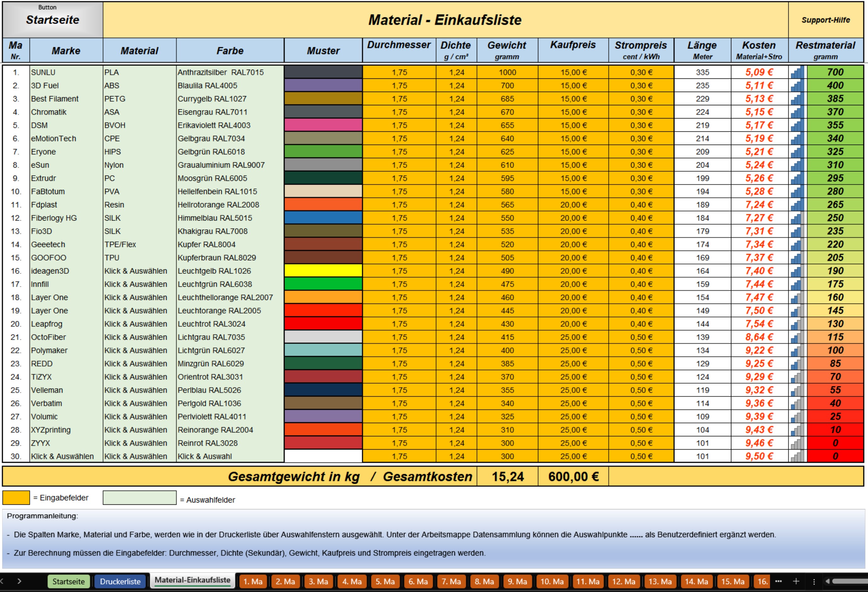Click the Durchmesser column header
Screen dimensions: 868x592
pos(399,50)
